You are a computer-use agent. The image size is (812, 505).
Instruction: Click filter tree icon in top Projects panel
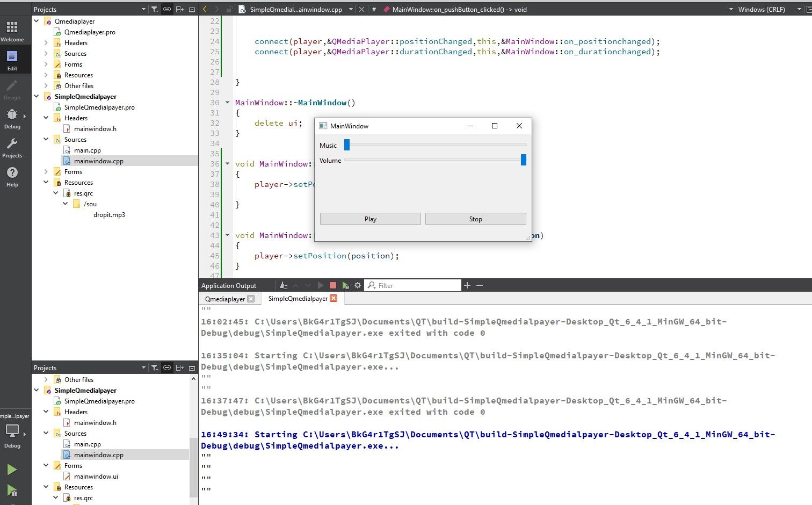pos(155,9)
